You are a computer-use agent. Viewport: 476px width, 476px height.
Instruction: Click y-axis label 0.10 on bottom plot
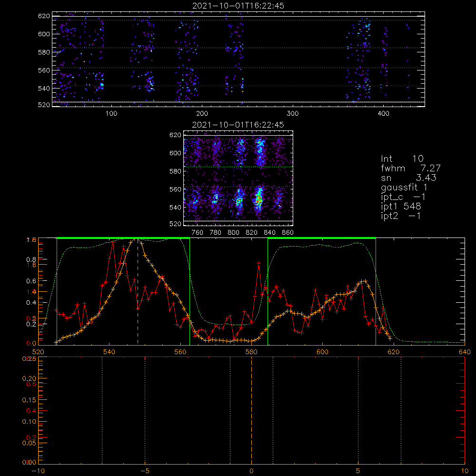29,422
